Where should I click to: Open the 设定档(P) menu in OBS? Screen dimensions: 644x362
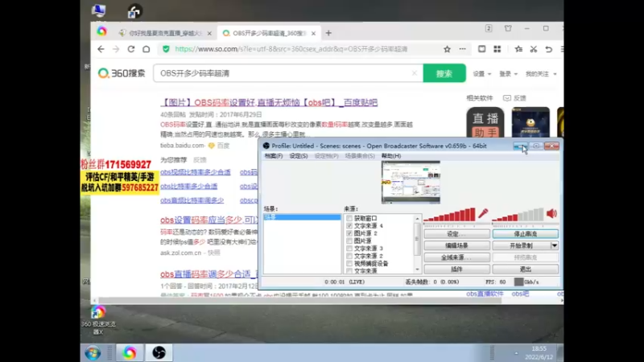click(x=327, y=156)
